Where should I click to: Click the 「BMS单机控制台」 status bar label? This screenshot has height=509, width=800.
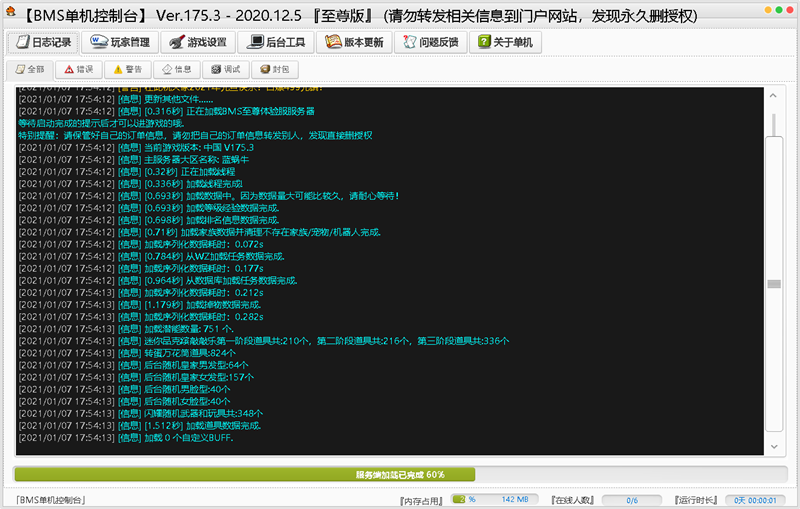(51, 500)
